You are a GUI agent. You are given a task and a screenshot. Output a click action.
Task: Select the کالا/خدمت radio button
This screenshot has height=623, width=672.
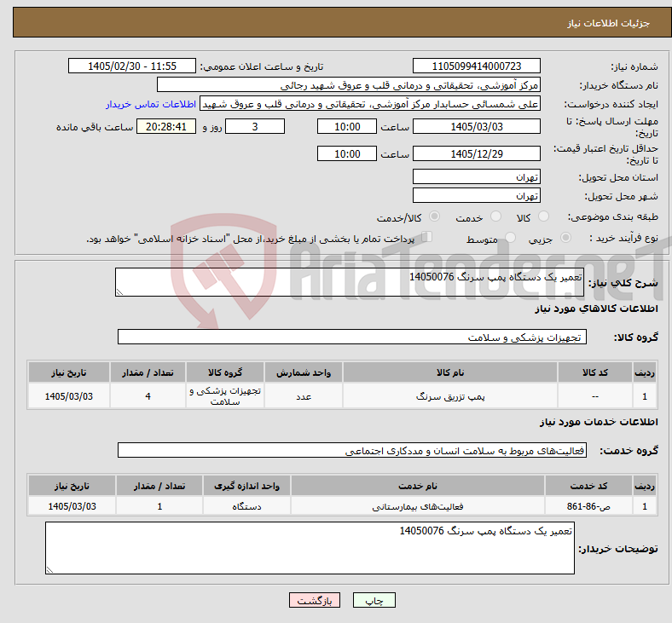click(434, 216)
